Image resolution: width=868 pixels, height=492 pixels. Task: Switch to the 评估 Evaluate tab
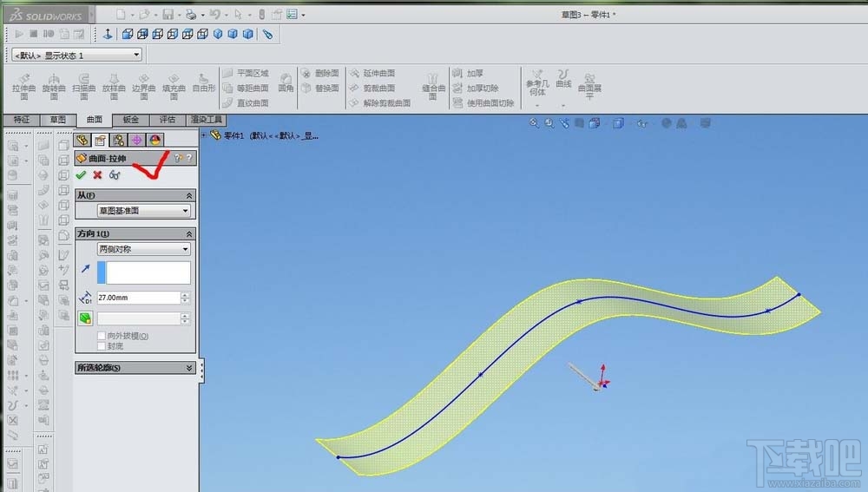click(x=168, y=120)
